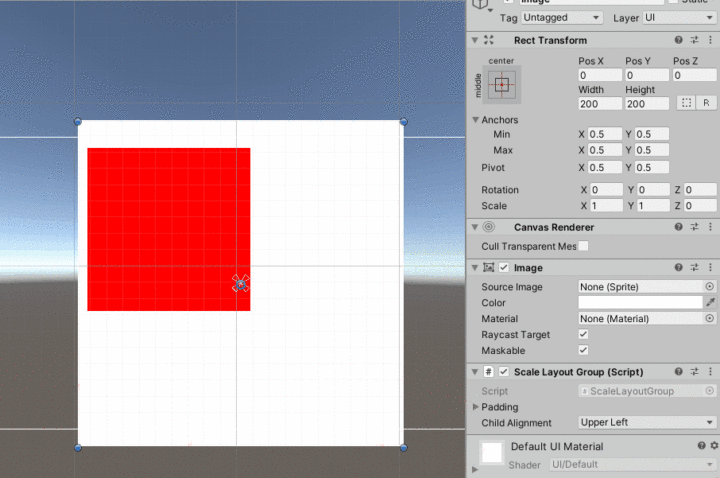Viewport: 720px width, 478px height.
Task: Collapse the Canvas Renderer component
Action: (475, 227)
